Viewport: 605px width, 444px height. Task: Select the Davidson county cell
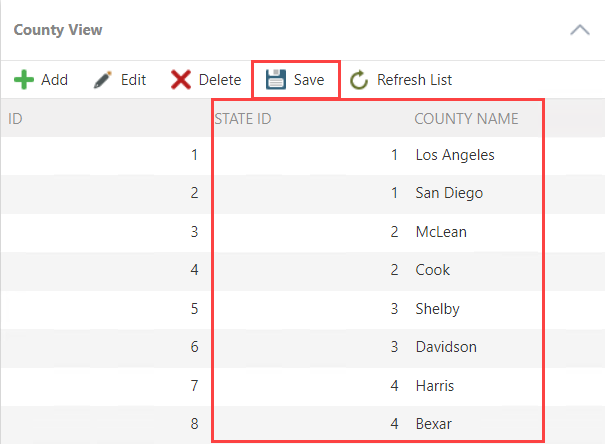coord(446,347)
